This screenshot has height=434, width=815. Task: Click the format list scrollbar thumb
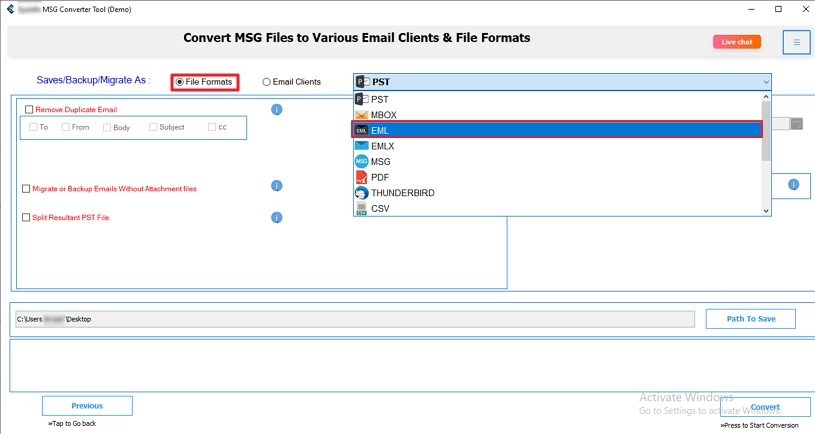pos(766,131)
